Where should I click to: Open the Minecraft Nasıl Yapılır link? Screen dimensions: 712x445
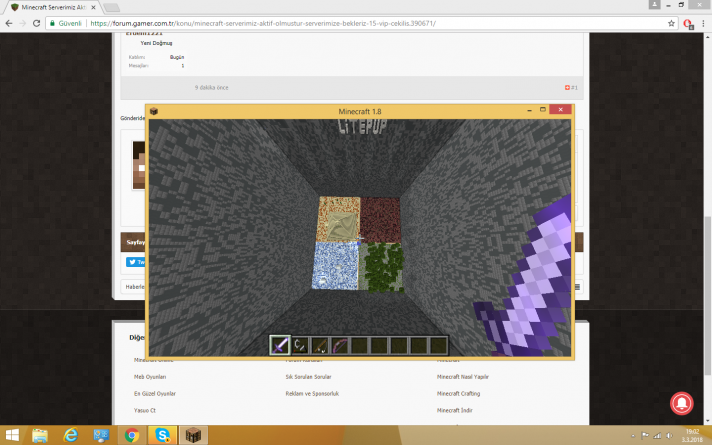pos(463,377)
